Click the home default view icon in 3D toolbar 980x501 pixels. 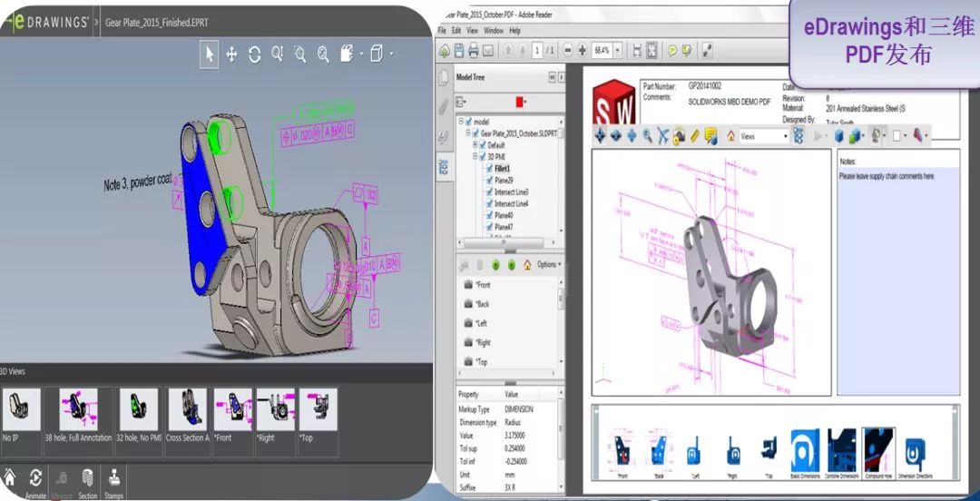[730, 136]
